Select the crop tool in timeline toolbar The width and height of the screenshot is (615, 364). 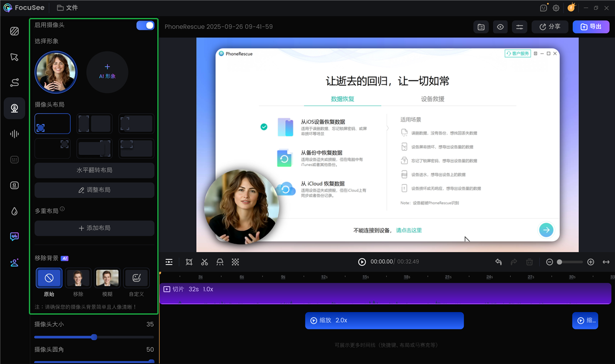pyautogui.click(x=189, y=262)
